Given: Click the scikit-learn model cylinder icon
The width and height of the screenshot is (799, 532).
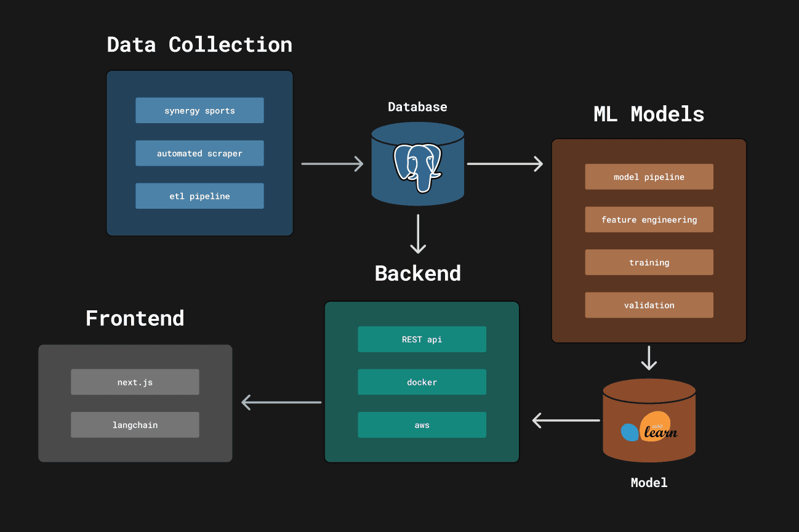Looking at the screenshot, I should (x=649, y=421).
